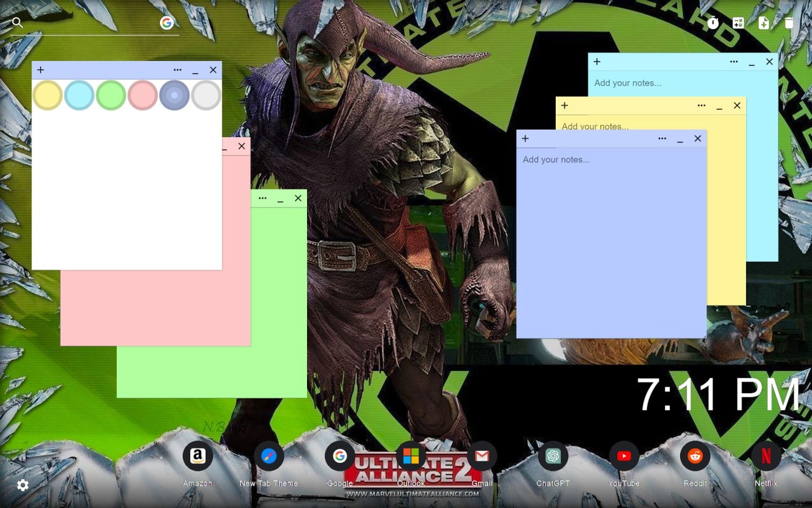The width and height of the screenshot is (812, 508).
Task: Click into the yellow note's text area
Action: pos(650,123)
